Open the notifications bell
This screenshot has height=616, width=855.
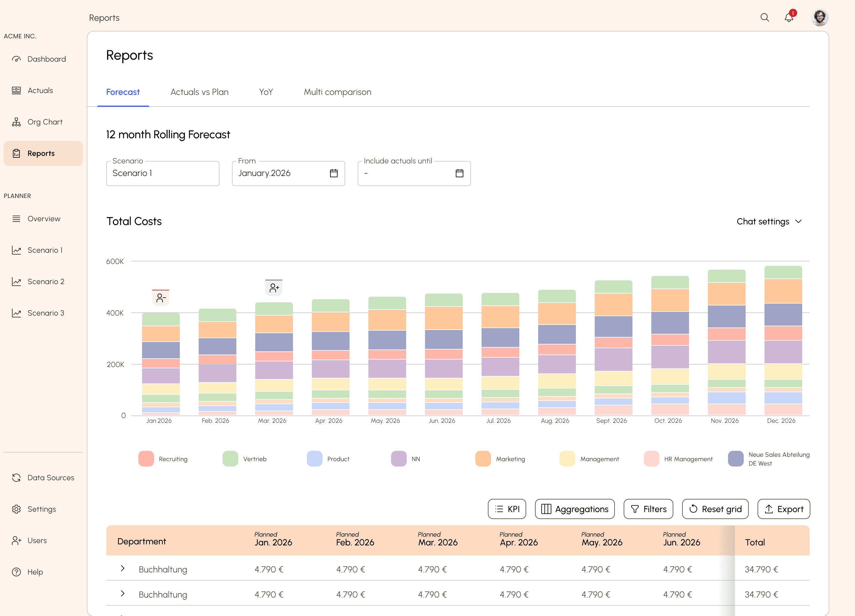(x=789, y=17)
